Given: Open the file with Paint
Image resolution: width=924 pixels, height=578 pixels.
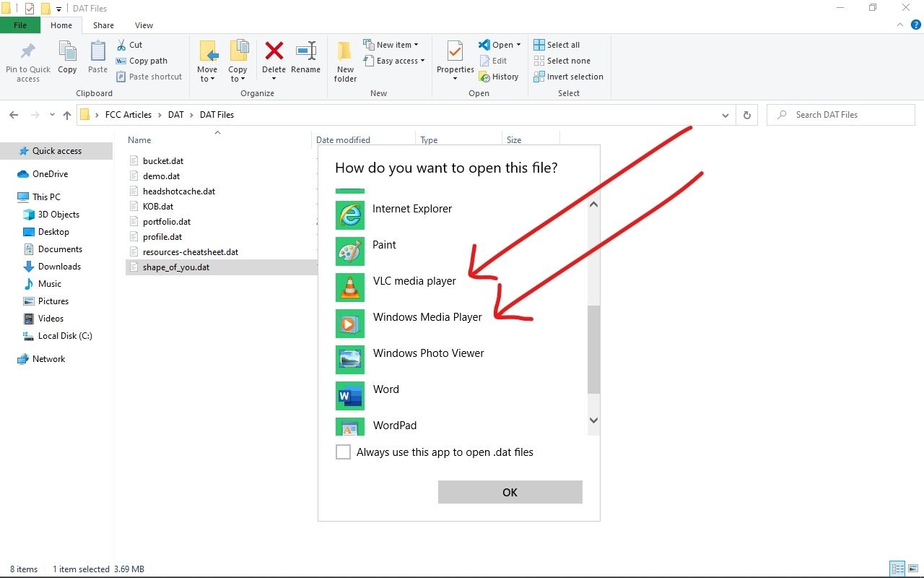Looking at the screenshot, I should pyautogui.click(x=384, y=244).
